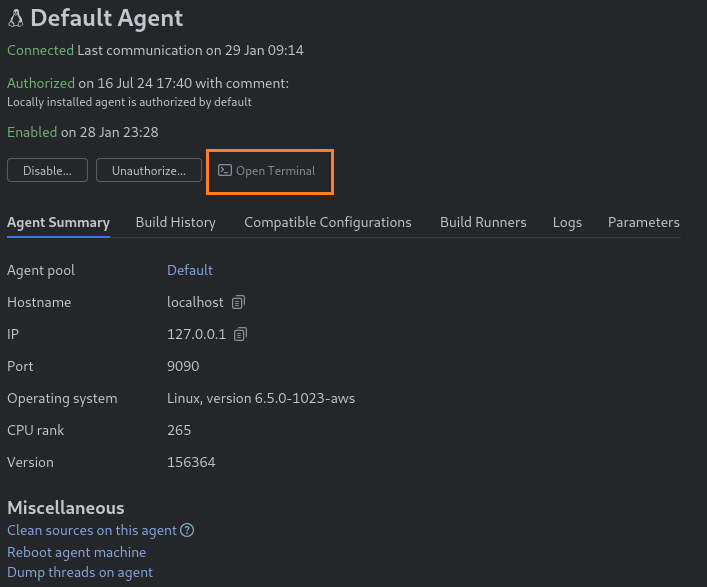Open the Compatible Configurations tab
Image resolution: width=707 pixels, height=587 pixels.
(x=328, y=222)
